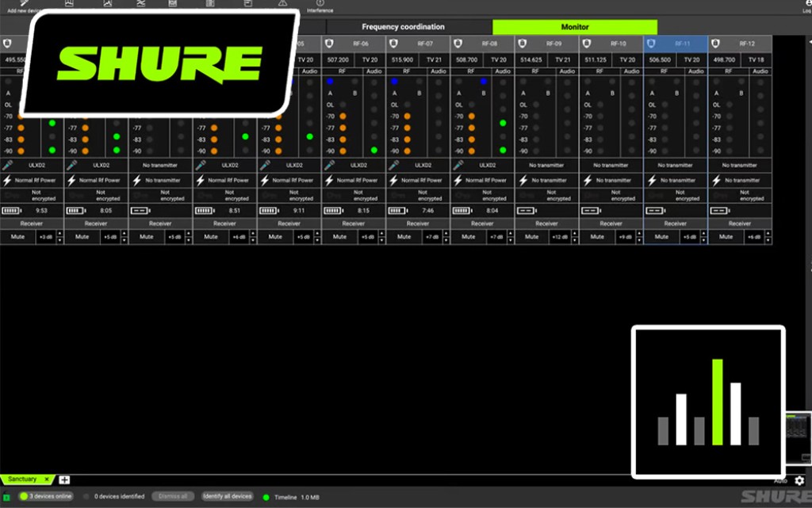Click the battery icon beside 8:51 runtime
The width and height of the screenshot is (812, 508).
coord(205,211)
